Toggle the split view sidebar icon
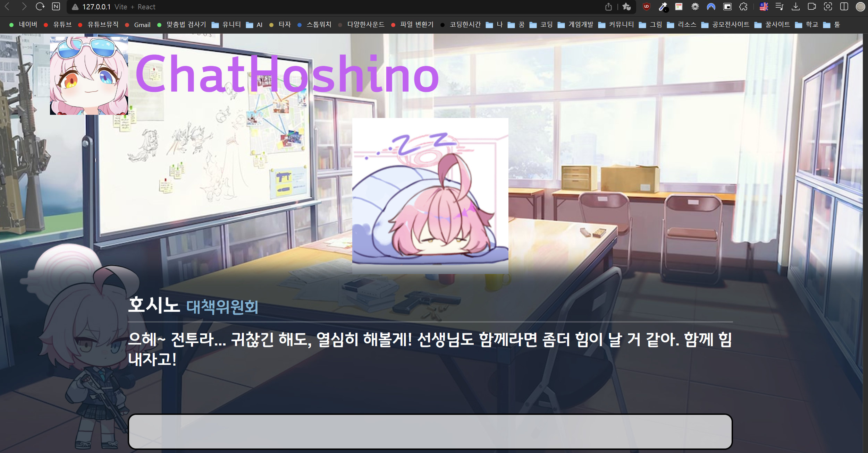Image resolution: width=868 pixels, height=453 pixels. [x=844, y=7]
